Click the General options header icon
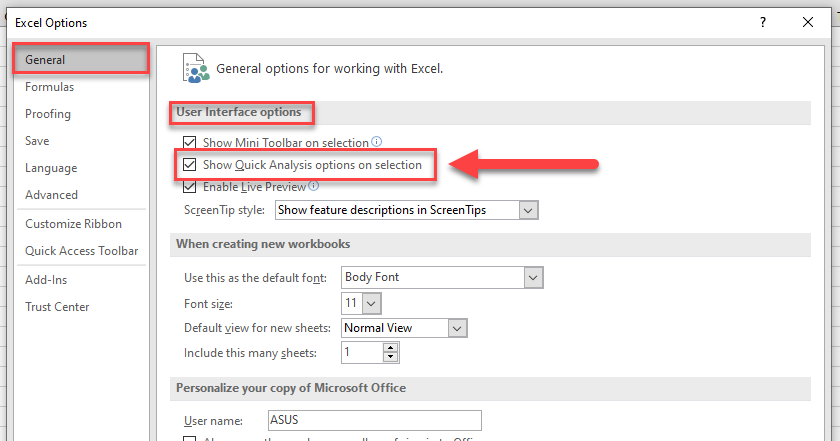The height and width of the screenshot is (441, 840). (x=196, y=68)
